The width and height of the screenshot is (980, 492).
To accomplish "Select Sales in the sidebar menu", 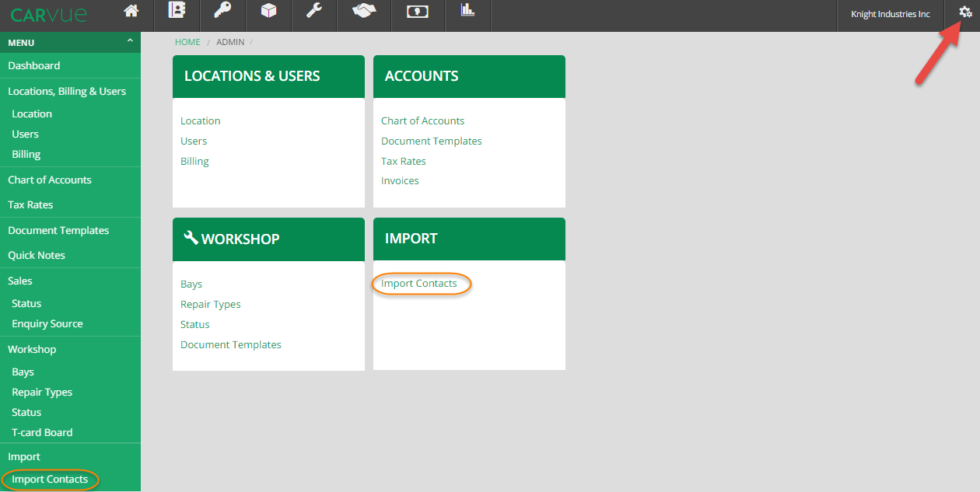I will (x=20, y=281).
